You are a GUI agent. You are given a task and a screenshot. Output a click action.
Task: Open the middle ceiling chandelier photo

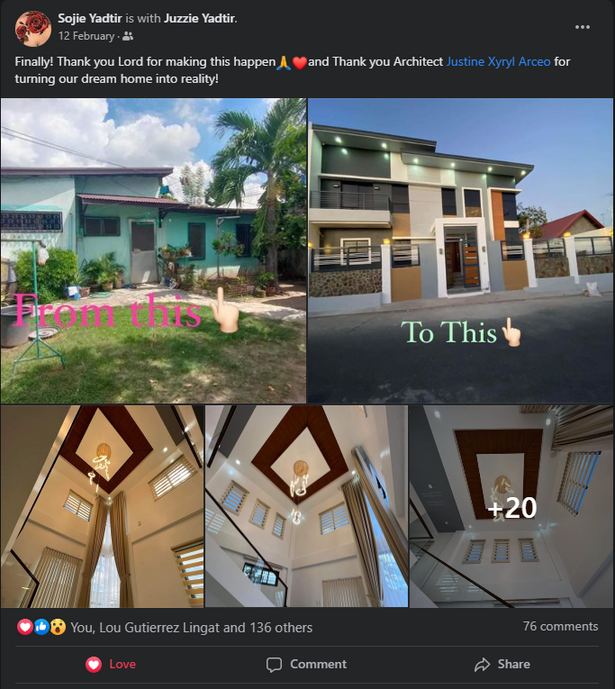(x=307, y=506)
